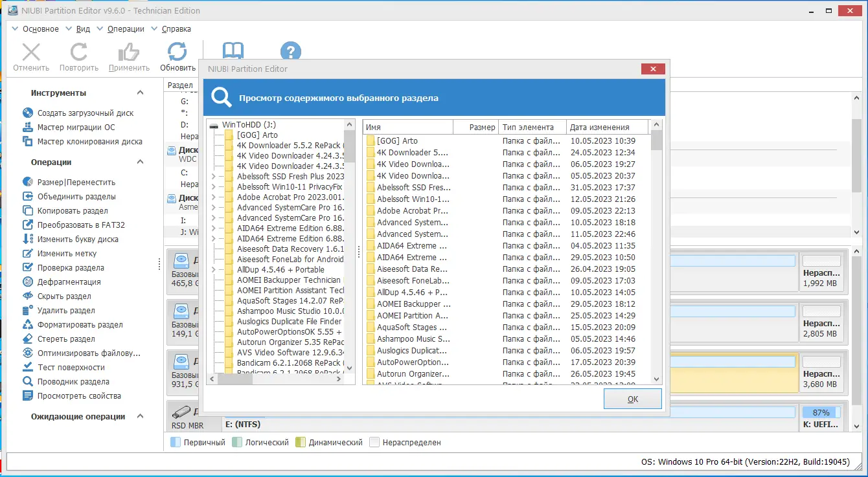The height and width of the screenshot is (477, 868).
Task: Collapse the Ожидающие операции sidebar section
Action: tap(141, 417)
